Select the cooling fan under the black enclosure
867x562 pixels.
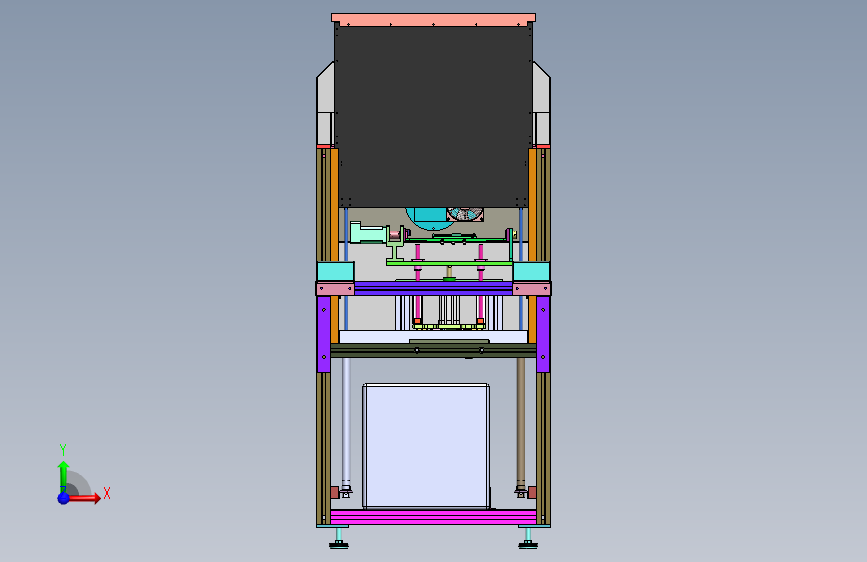(x=465, y=214)
